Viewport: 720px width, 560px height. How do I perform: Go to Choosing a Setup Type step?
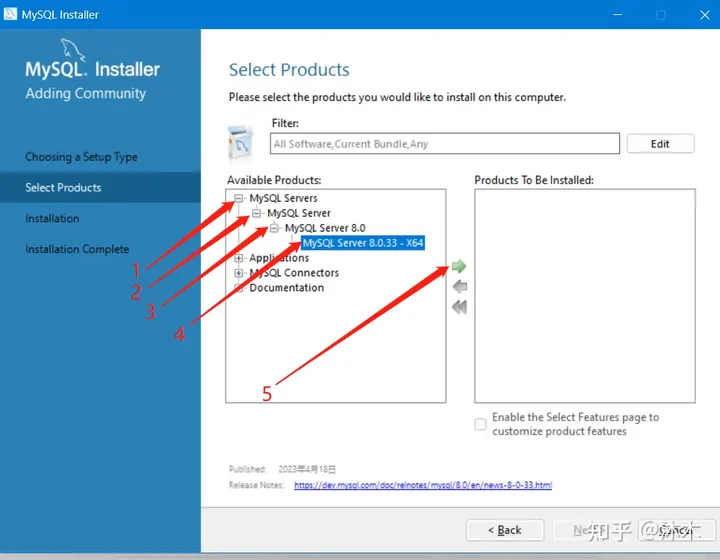(81, 157)
